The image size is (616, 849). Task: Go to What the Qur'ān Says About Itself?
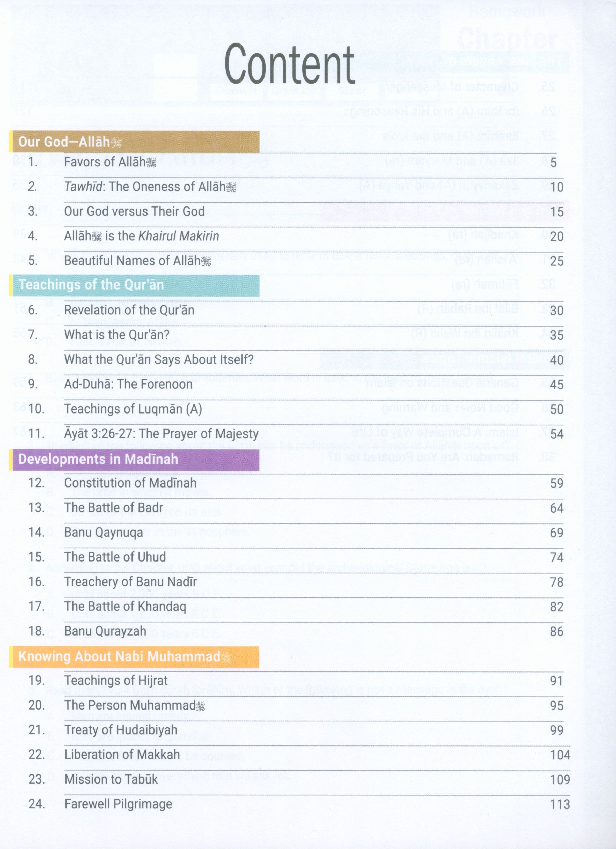pyautogui.click(x=159, y=359)
